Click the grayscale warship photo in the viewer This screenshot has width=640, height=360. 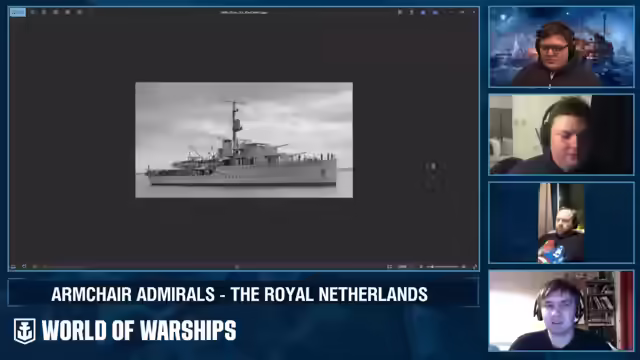[244, 140]
